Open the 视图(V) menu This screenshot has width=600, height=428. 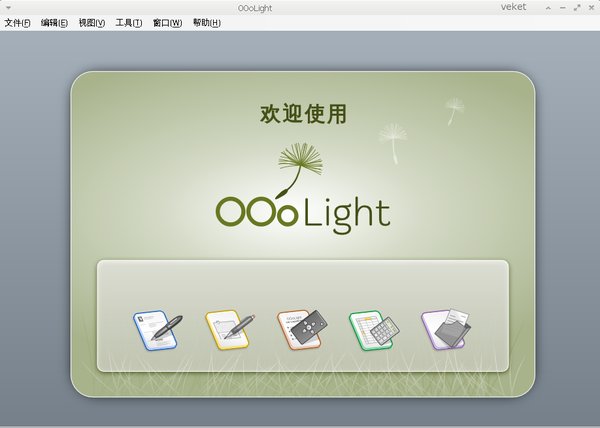click(x=92, y=23)
